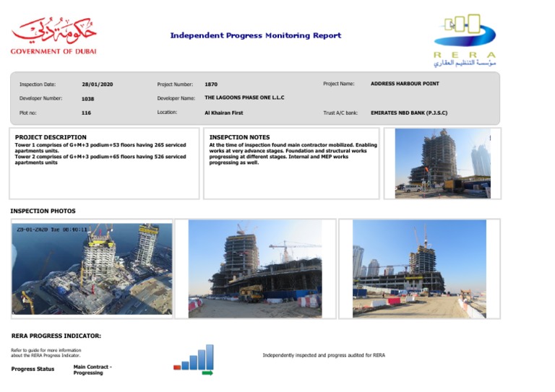This screenshot has width=555, height=392.
Task: Select the 'Plot no:' label
Action: click(28, 113)
